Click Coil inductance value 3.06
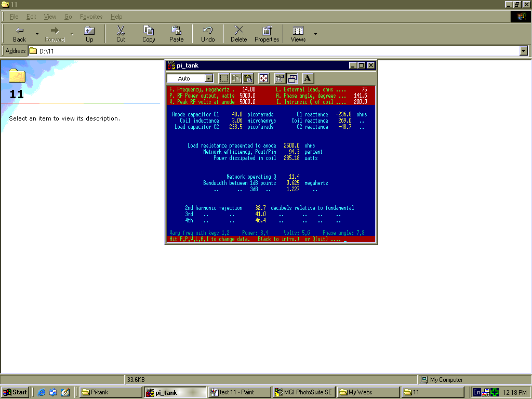 (x=237, y=121)
